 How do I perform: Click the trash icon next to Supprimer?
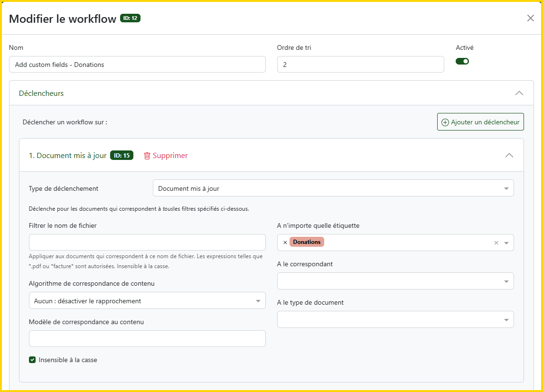147,156
